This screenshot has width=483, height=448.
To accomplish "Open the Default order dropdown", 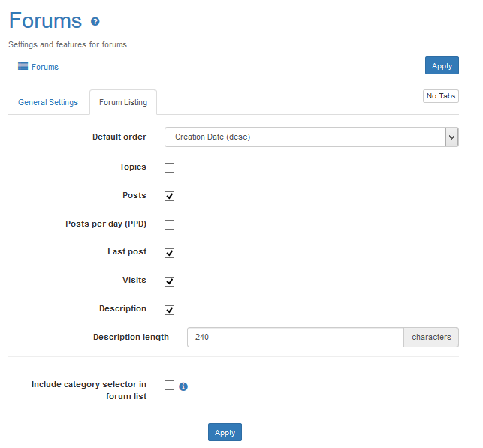I will 304,137.
